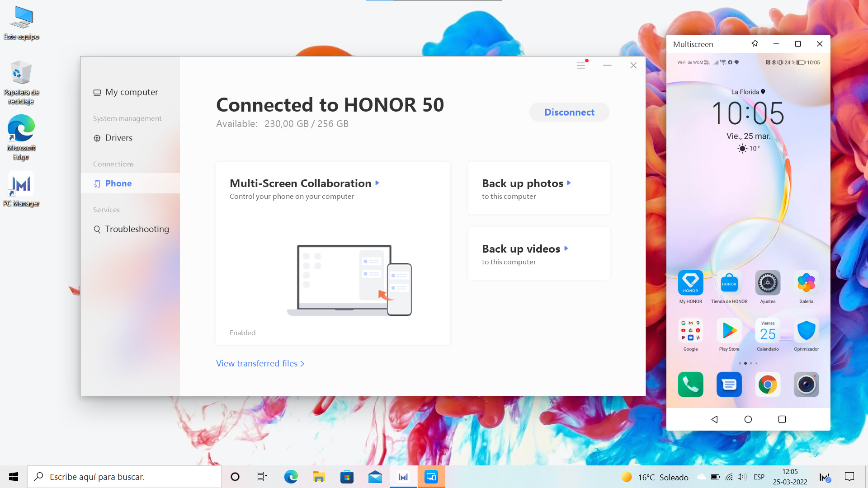Tap the green phone dialer icon
This screenshot has width=868, height=488.
click(690, 385)
